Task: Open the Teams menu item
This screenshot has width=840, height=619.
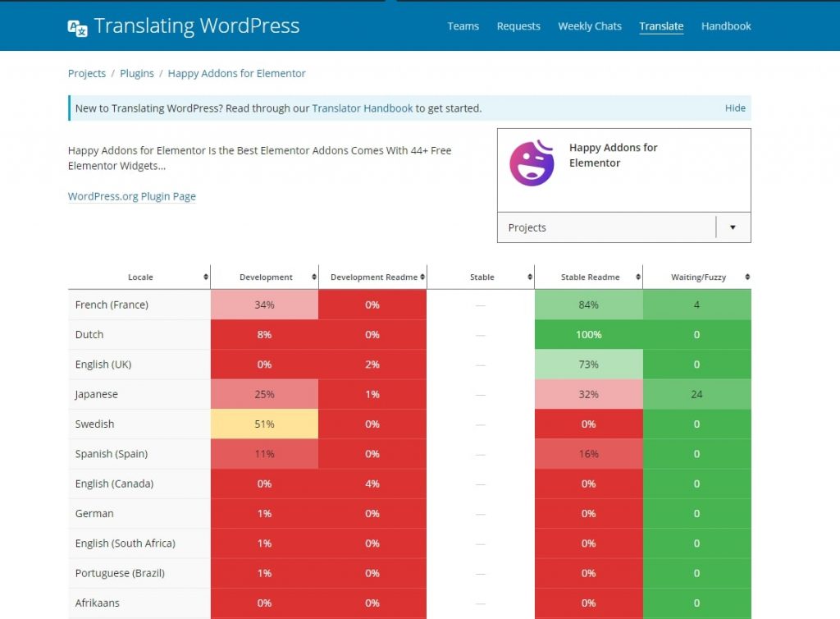Action: 463,26
